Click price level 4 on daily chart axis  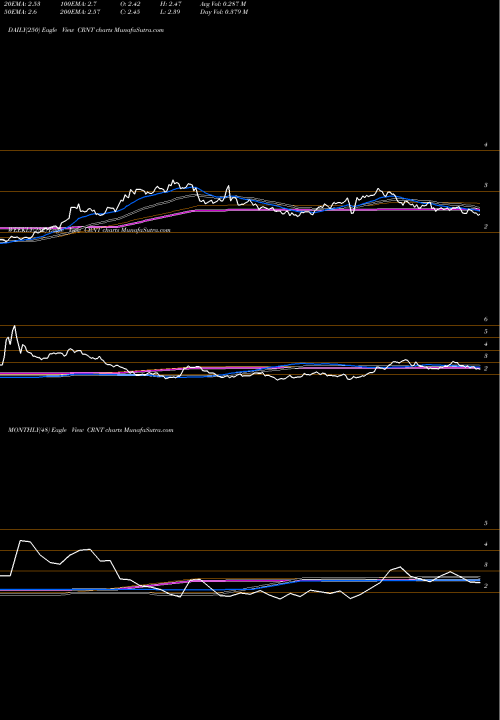pyautogui.click(x=486, y=145)
